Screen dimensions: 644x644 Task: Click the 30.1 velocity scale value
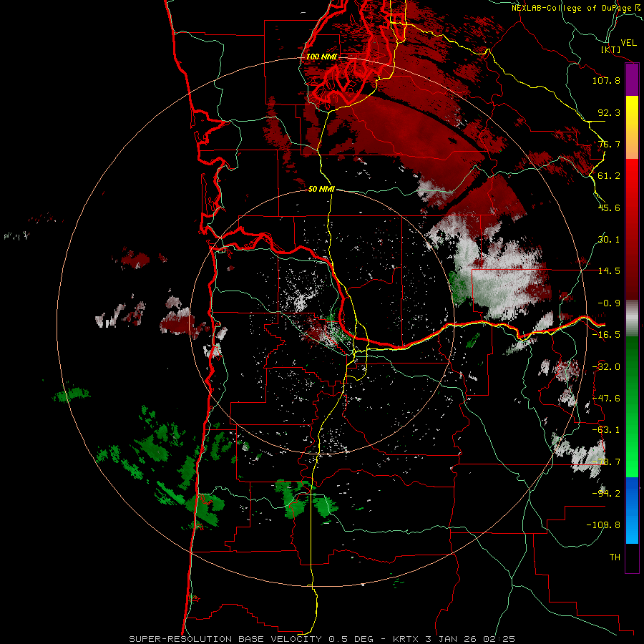pyautogui.click(x=609, y=240)
